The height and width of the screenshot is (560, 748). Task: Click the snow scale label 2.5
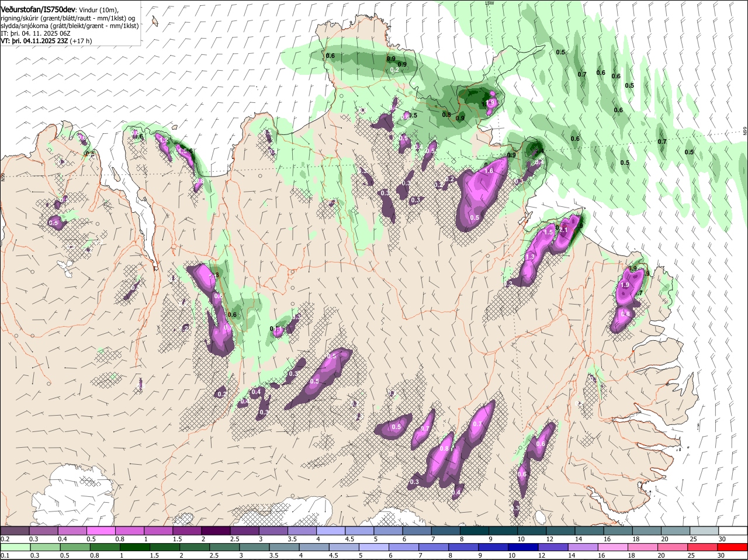point(234,538)
